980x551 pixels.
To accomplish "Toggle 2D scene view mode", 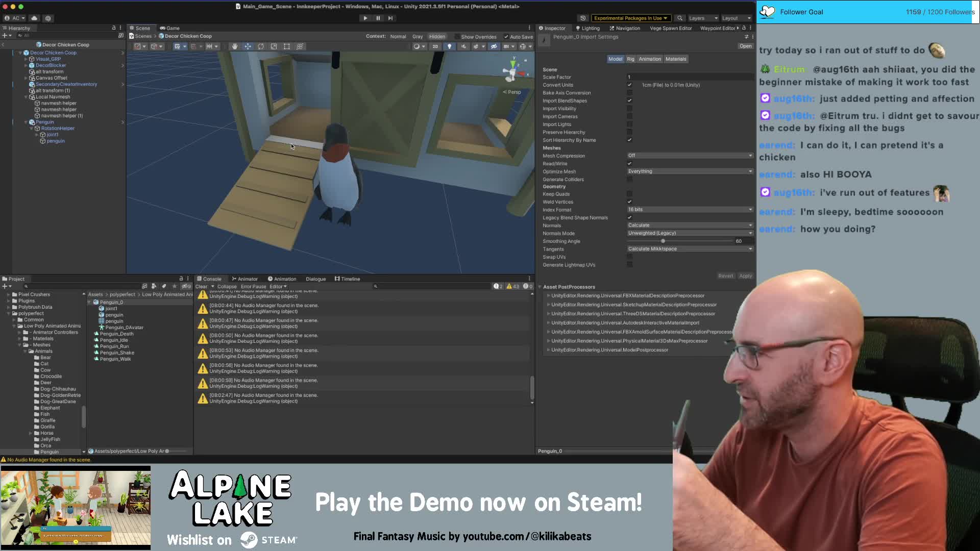I will tap(435, 46).
